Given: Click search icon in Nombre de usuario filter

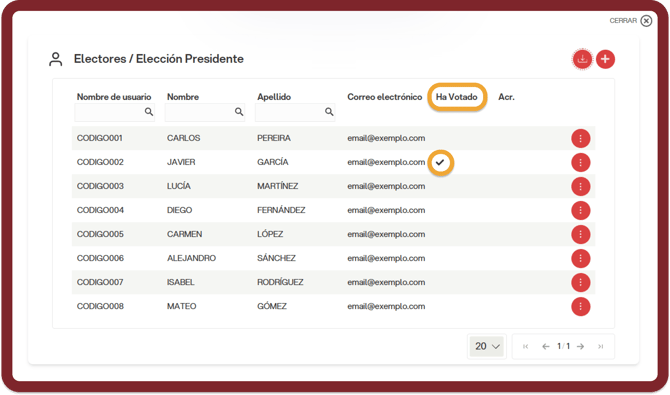Looking at the screenshot, I should coord(149,112).
